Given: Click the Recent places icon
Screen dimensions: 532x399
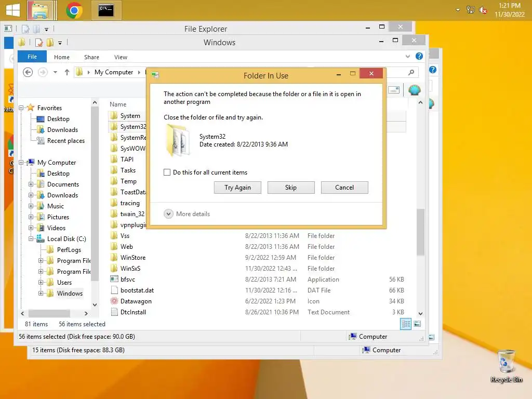Looking at the screenshot, I should (x=41, y=140).
